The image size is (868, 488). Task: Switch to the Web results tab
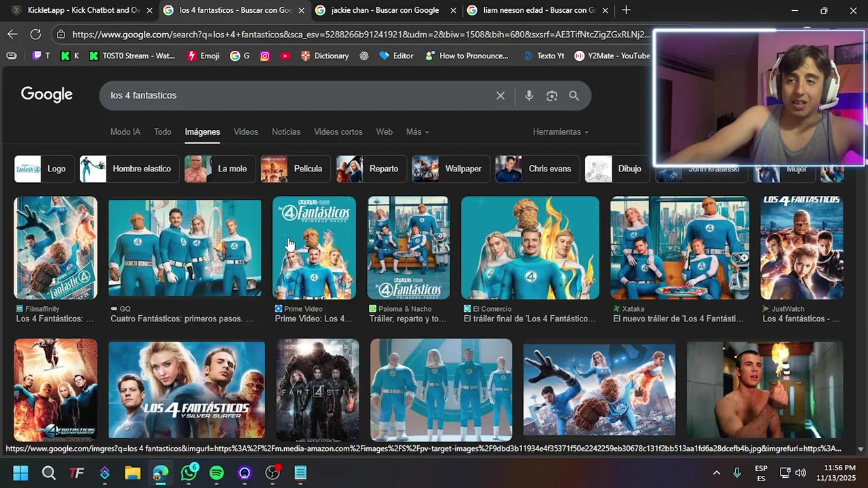coord(384,131)
